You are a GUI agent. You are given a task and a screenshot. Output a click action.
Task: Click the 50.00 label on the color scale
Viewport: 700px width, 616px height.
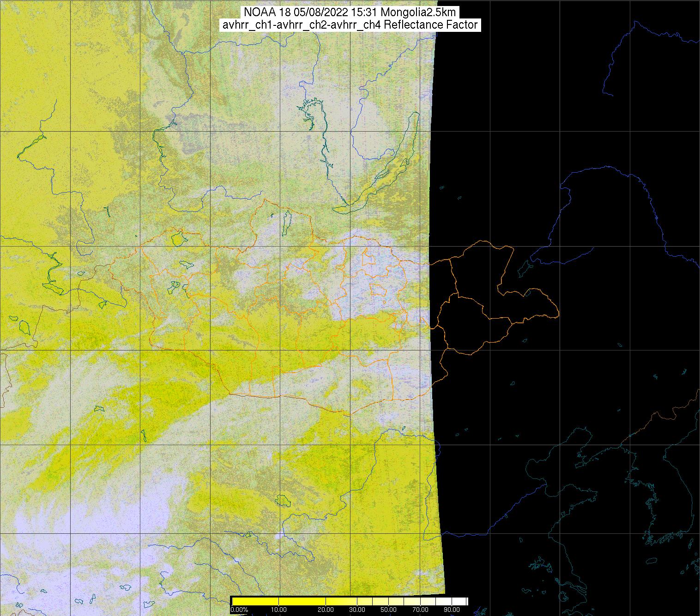click(x=389, y=610)
